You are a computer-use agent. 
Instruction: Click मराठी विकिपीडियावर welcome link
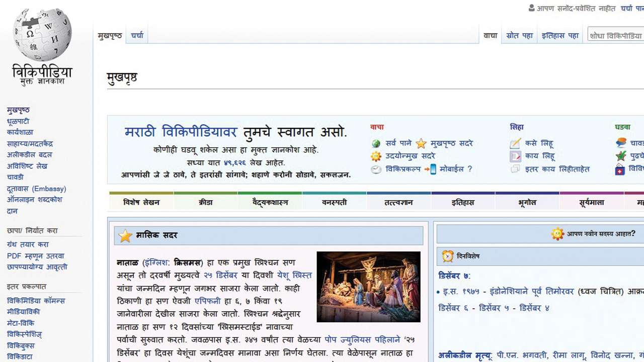pos(181,132)
